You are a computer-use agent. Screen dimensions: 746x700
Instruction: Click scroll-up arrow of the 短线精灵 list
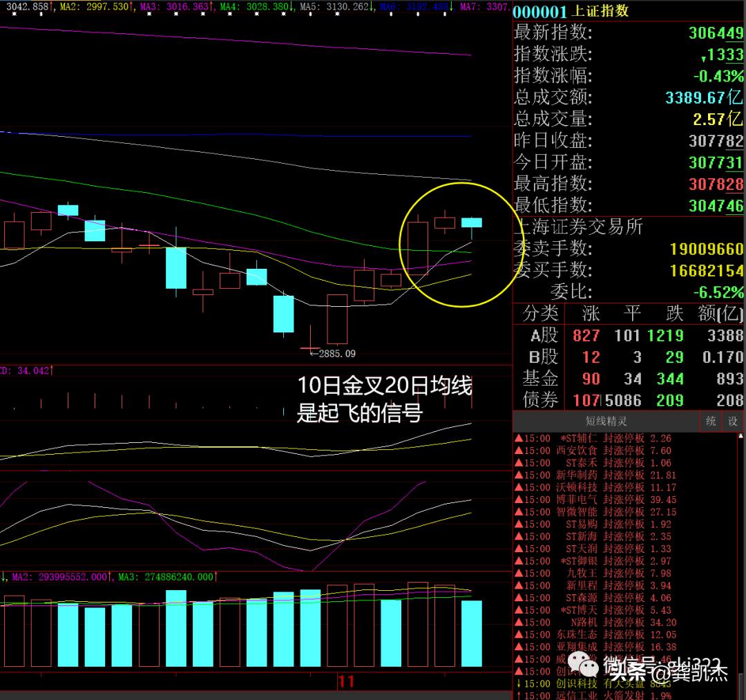740,436
